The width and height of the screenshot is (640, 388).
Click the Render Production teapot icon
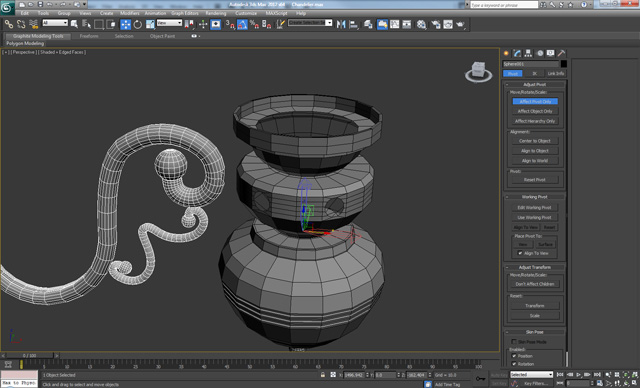tap(460, 24)
